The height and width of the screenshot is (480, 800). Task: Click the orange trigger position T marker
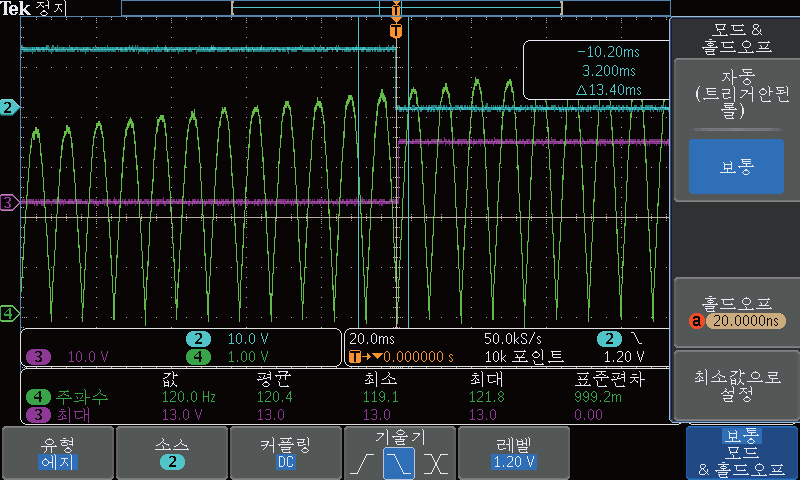coord(396,31)
